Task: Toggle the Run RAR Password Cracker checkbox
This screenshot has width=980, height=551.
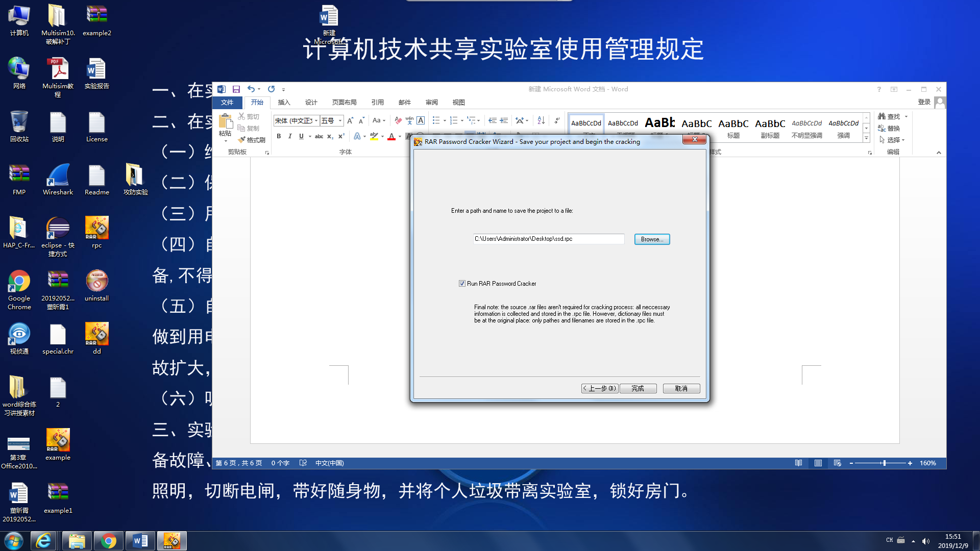Action: tap(462, 284)
